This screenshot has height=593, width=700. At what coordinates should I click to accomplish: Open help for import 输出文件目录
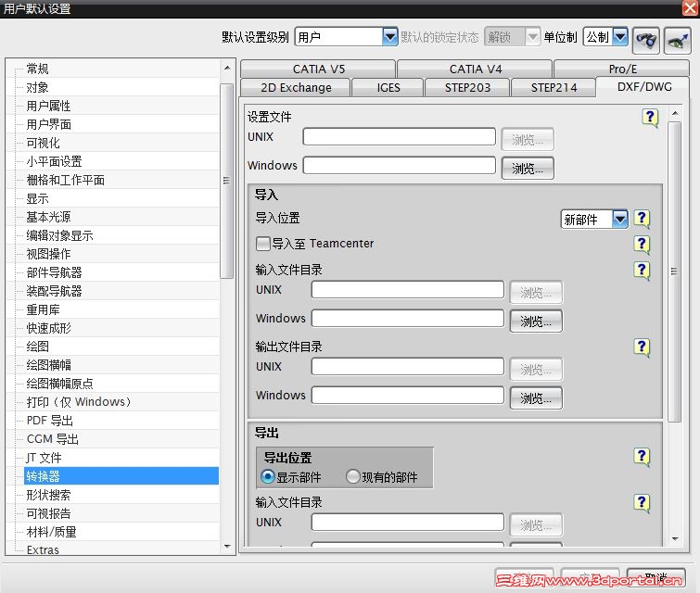642,347
